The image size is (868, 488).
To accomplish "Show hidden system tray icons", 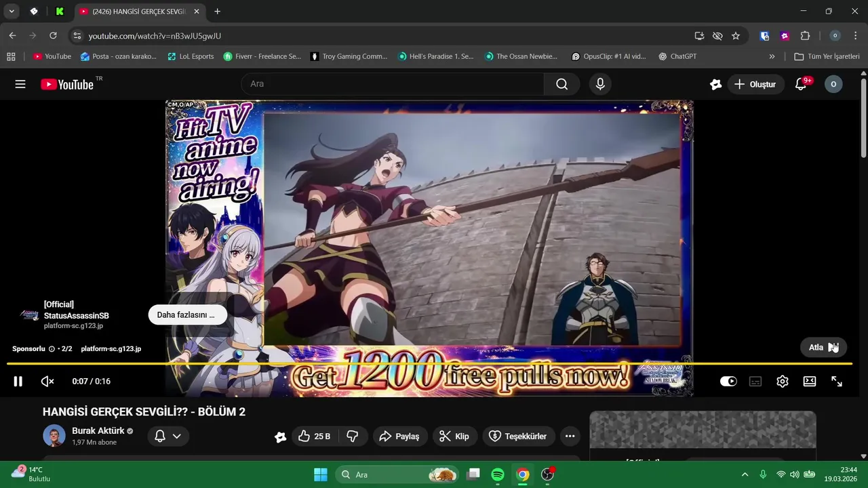I will pos(745,474).
